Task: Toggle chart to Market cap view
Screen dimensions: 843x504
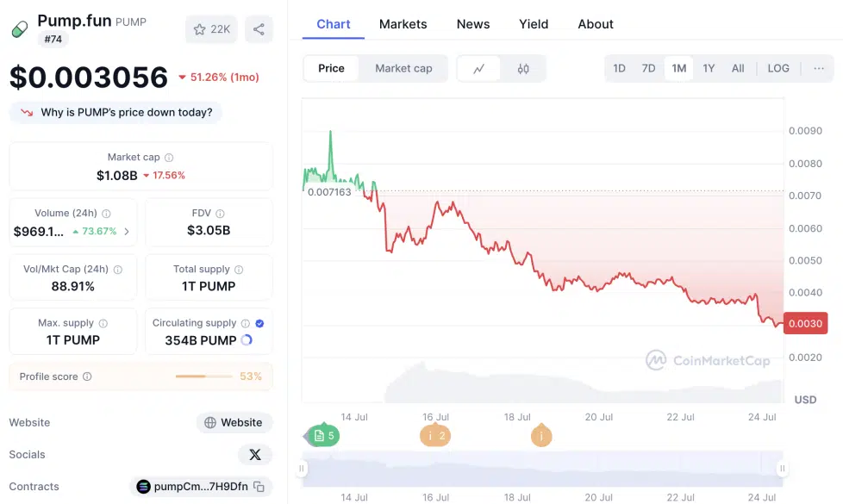Action: (403, 69)
